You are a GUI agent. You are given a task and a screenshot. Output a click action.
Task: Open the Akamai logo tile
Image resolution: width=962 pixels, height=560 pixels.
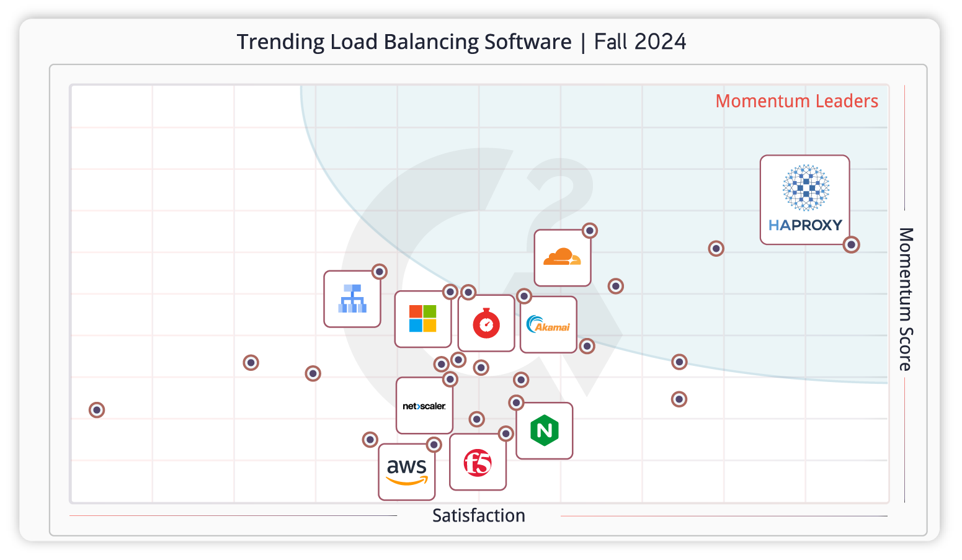tap(548, 324)
